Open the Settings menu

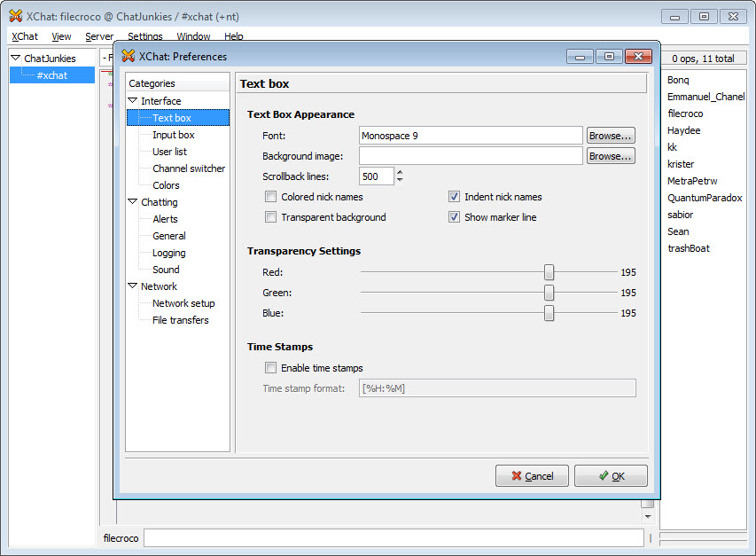pos(145,36)
